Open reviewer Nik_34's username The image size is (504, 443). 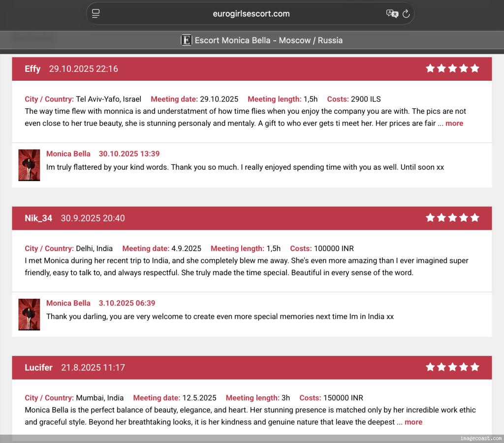(x=38, y=218)
